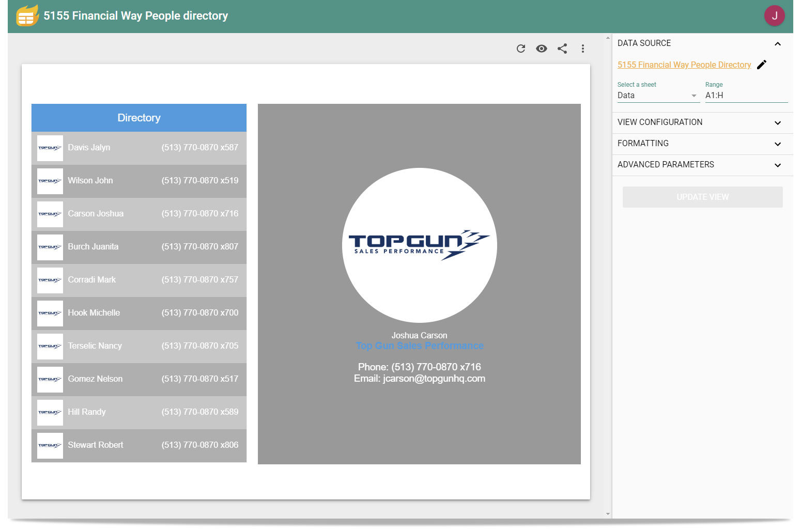
Task: Click the thumbnail next to Wilson John
Action: (50, 181)
